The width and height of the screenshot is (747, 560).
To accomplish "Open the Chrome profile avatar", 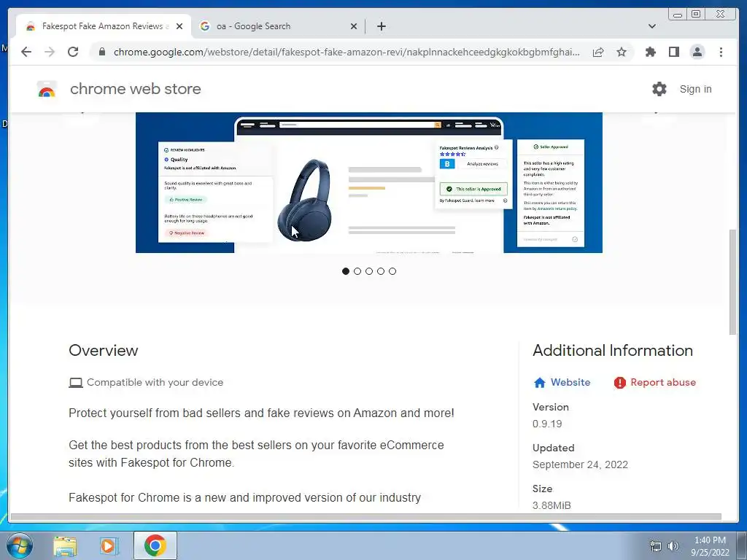I will [x=697, y=52].
